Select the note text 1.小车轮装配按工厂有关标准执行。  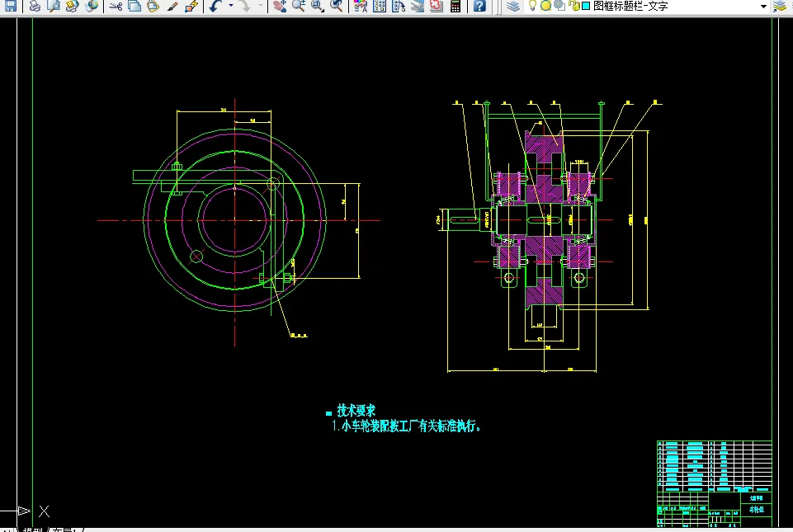click(407, 426)
